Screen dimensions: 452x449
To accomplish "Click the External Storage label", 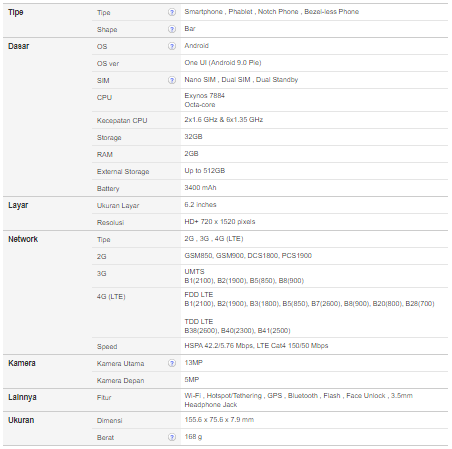I will pos(123,172).
